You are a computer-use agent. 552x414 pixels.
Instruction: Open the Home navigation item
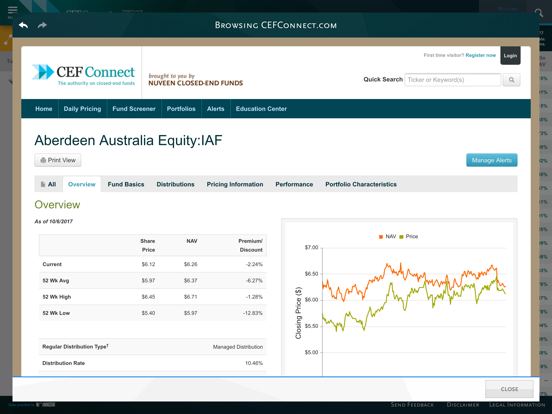pyautogui.click(x=44, y=109)
